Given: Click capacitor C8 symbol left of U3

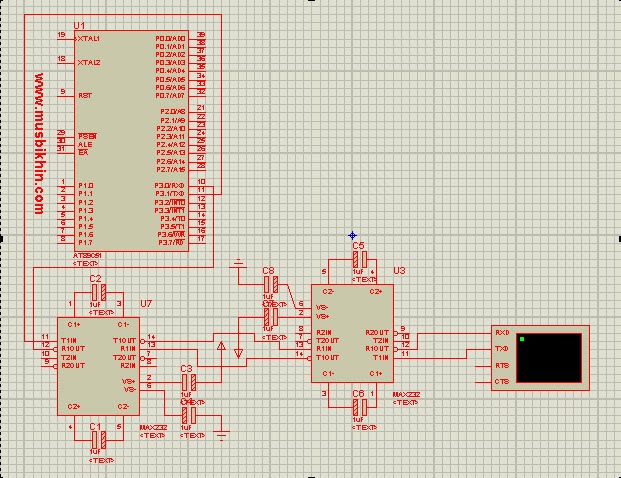Looking at the screenshot, I should [268, 285].
